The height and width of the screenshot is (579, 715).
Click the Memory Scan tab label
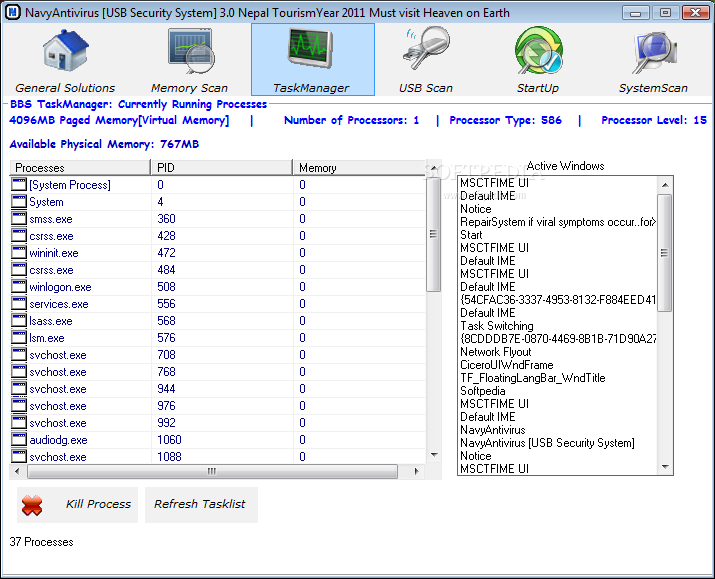point(189,88)
